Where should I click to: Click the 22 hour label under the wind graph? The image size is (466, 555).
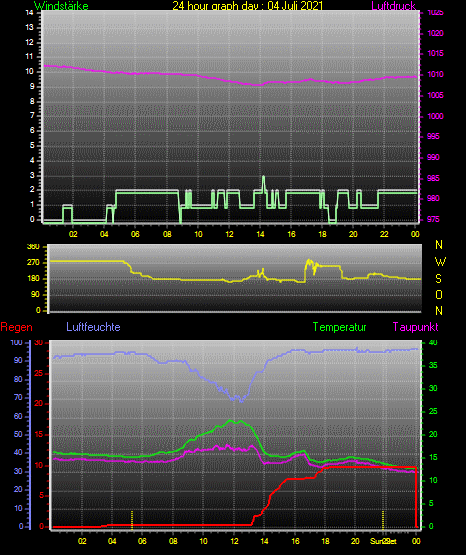coord(384,234)
